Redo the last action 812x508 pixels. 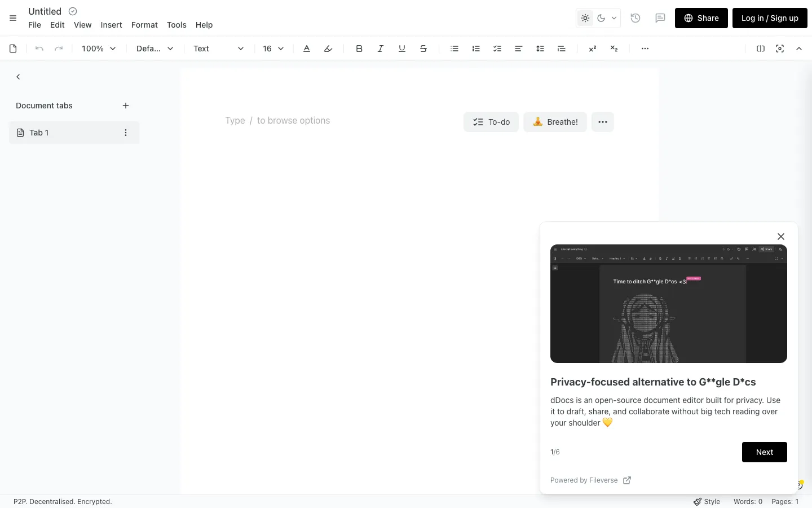59,49
